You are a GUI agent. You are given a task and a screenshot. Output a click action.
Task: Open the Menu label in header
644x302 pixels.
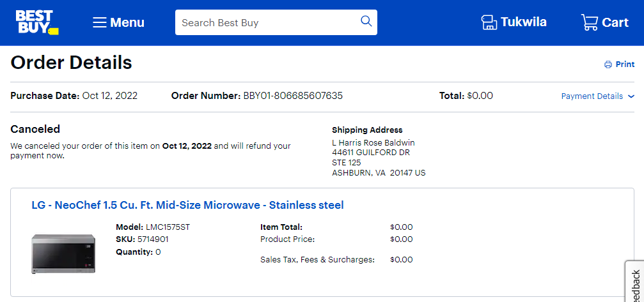[127, 22]
